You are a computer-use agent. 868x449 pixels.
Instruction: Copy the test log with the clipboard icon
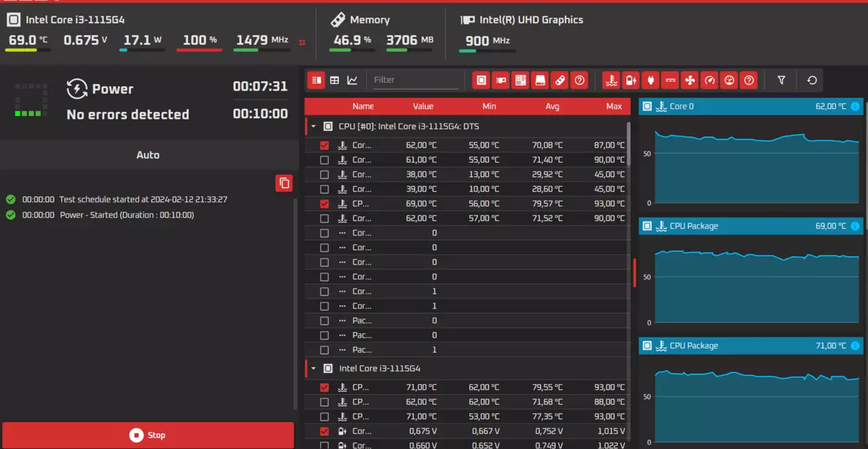pos(284,182)
